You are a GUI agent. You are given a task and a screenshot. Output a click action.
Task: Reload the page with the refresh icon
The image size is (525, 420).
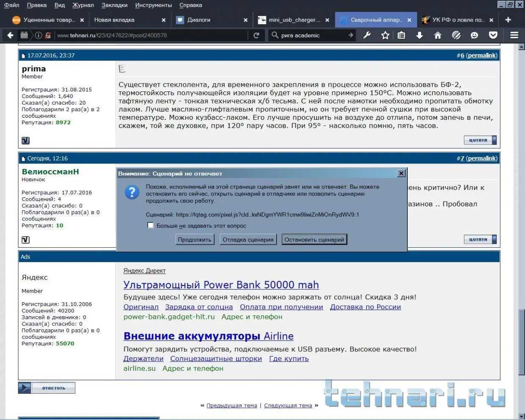(x=256, y=35)
